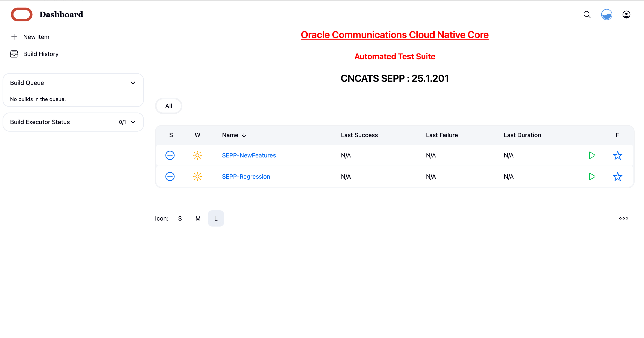Open the legend icon at bottom right
Screen dimensions: 644x338
[x=623, y=218]
